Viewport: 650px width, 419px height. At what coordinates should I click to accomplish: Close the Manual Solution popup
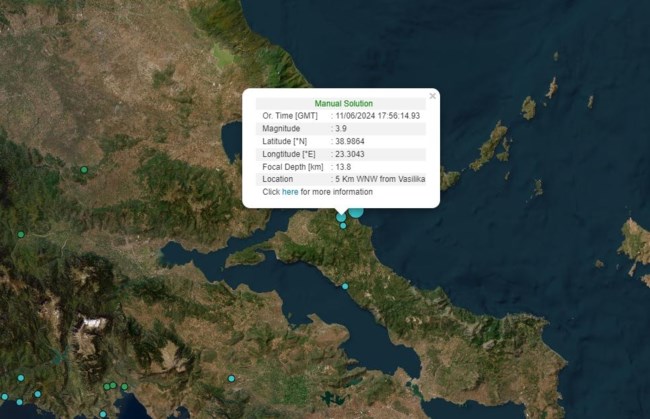point(432,96)
